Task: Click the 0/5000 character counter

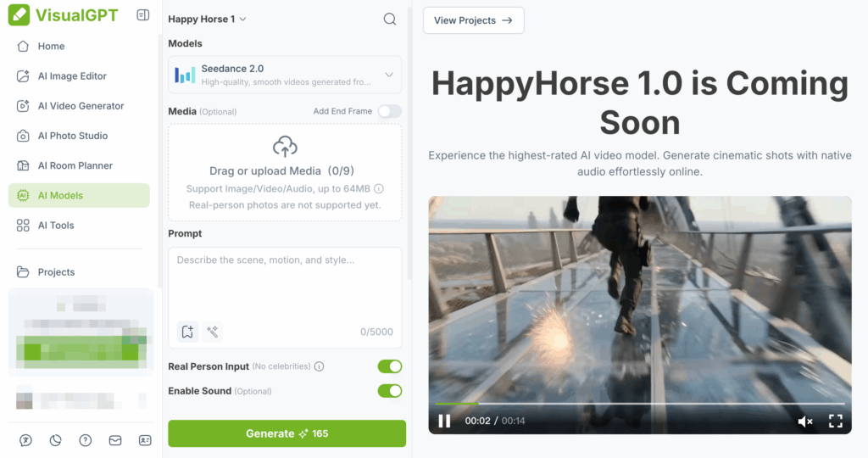Action: point(376,332)
